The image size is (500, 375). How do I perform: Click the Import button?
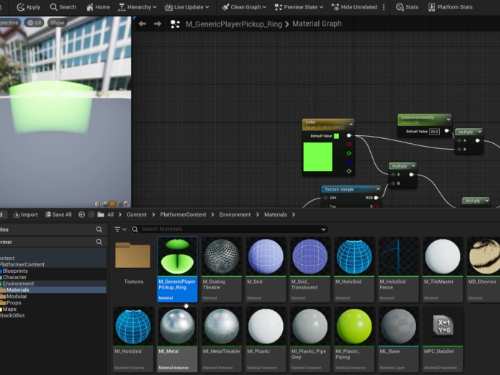[x=26, y=215]
